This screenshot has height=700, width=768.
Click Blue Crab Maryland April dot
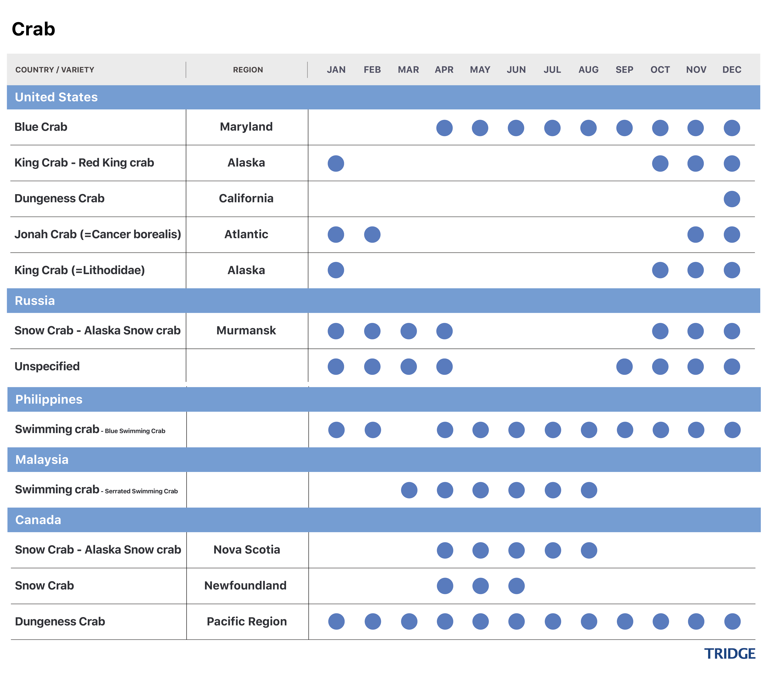[444, 128]
